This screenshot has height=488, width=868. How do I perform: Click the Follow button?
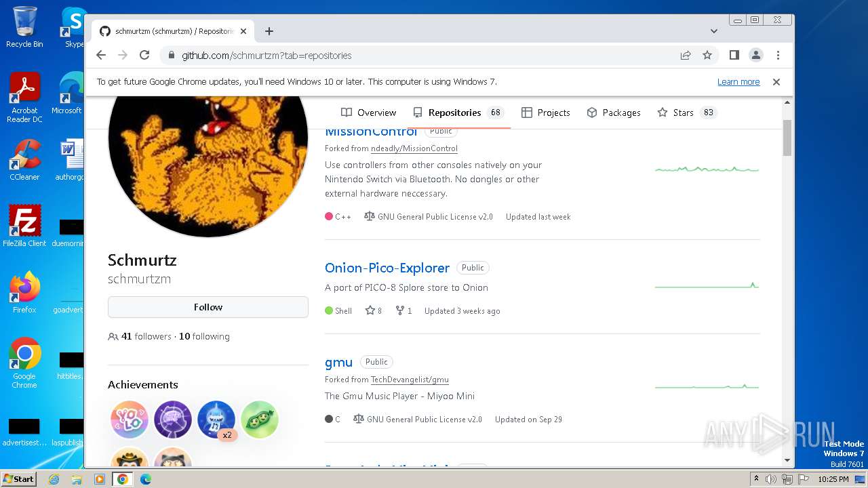(208, 307)
